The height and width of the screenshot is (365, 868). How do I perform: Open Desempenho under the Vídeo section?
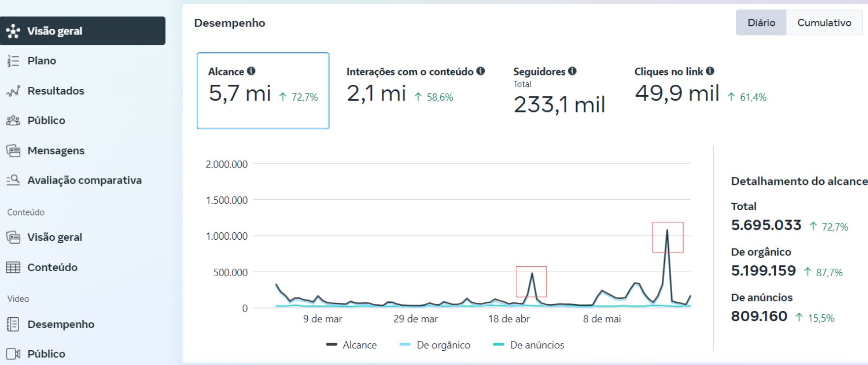click(61, 324)
